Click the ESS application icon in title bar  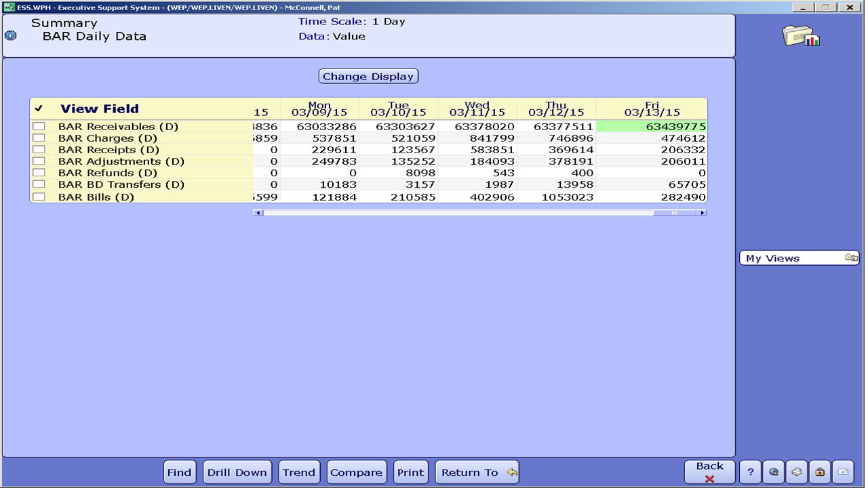tap(9, 7)
